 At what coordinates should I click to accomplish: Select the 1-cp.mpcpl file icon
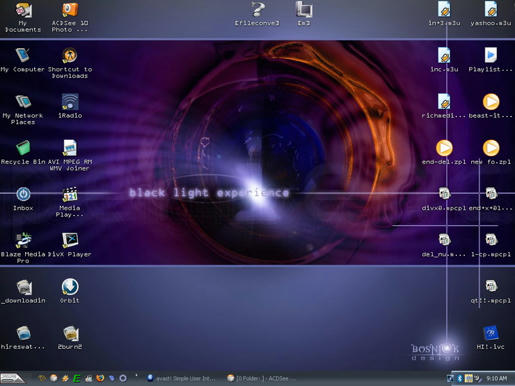(491, 245)
